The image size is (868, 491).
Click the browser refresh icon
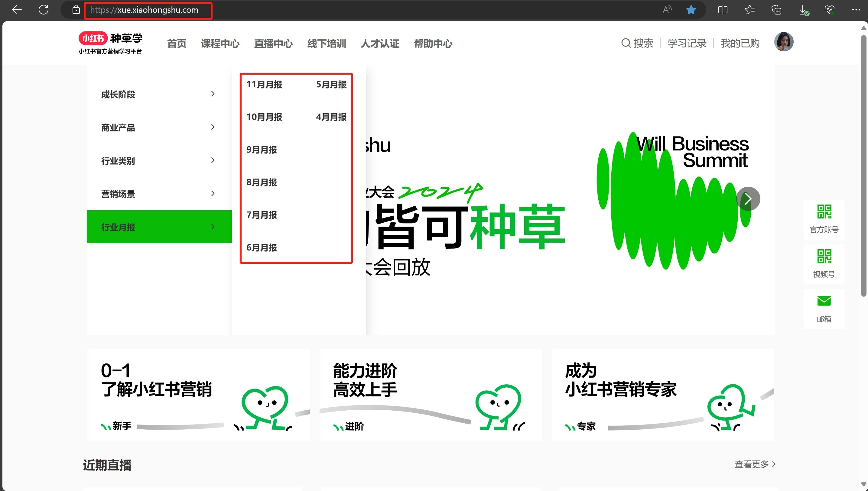coord(44,10)
